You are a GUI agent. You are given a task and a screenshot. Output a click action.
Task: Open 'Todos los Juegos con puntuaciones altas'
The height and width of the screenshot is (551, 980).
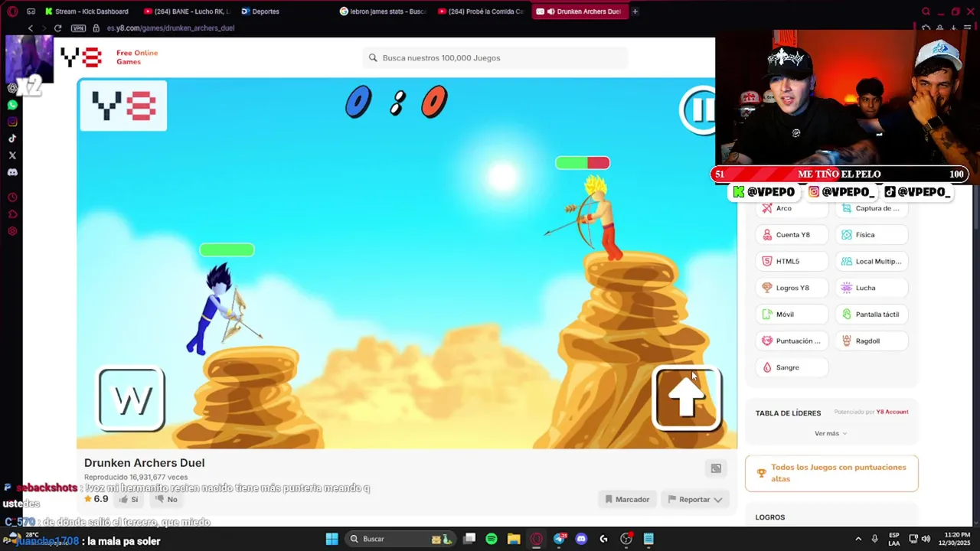tap(831, 473)
